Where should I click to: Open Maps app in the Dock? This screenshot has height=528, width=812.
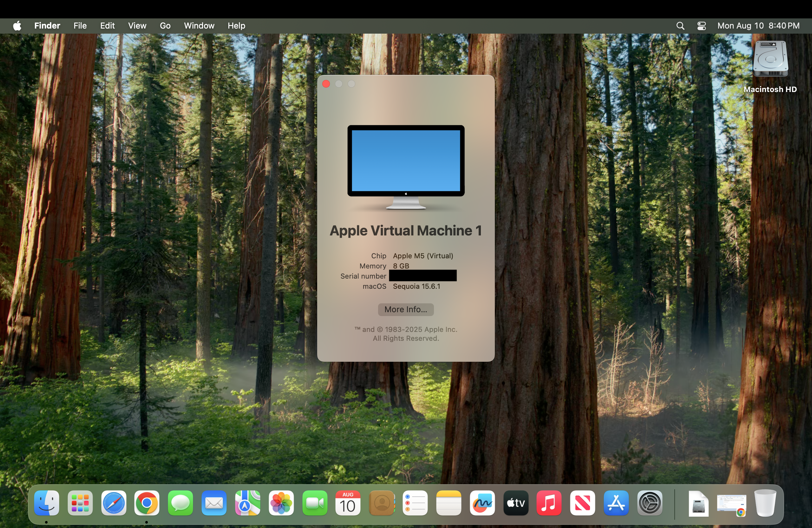[248, 503]
